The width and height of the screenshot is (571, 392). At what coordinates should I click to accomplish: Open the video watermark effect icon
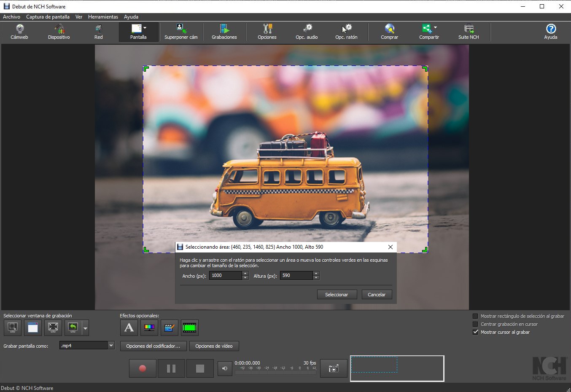click(x=170, y=328)
